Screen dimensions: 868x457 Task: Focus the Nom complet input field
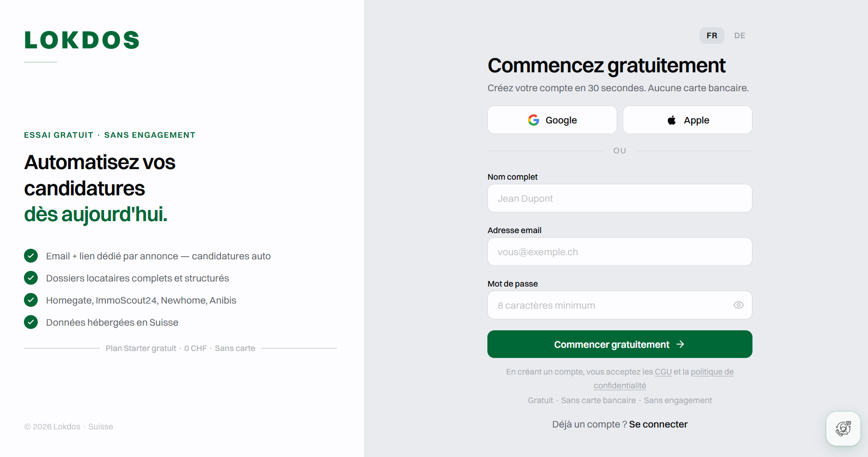pos(619,199)
